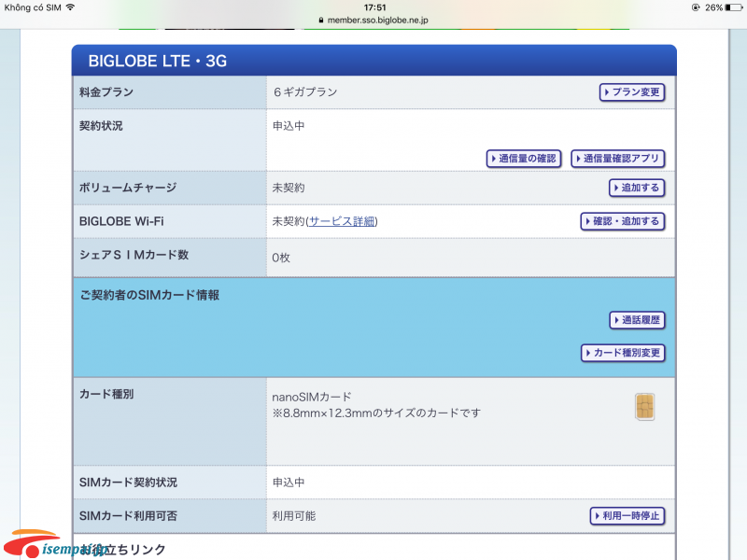
Task: Click nanoSIMカード text
Action: tap(312, 397)
